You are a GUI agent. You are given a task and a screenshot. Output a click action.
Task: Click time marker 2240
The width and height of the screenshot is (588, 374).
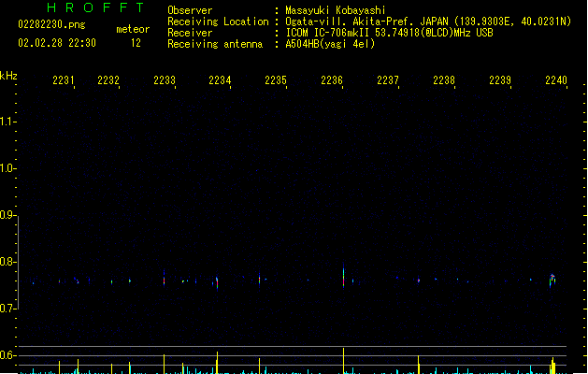(x=556, y=80)
